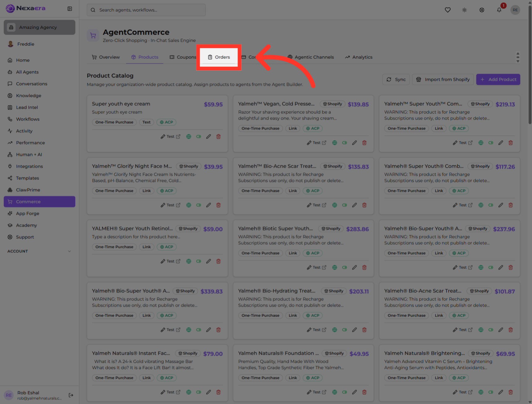Open the RE user avatar menu

pyautogui.click(x=515, y=10)
